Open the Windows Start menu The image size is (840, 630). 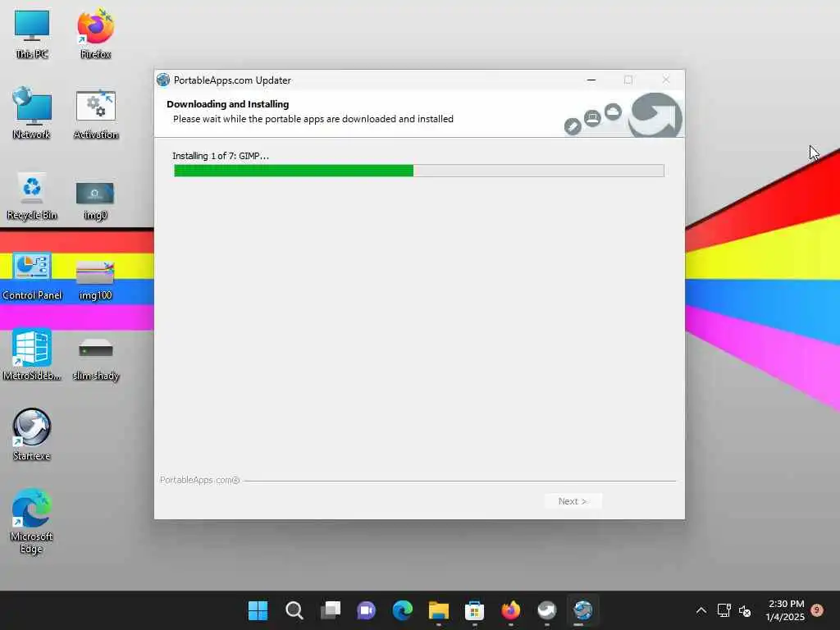(258, 610)
